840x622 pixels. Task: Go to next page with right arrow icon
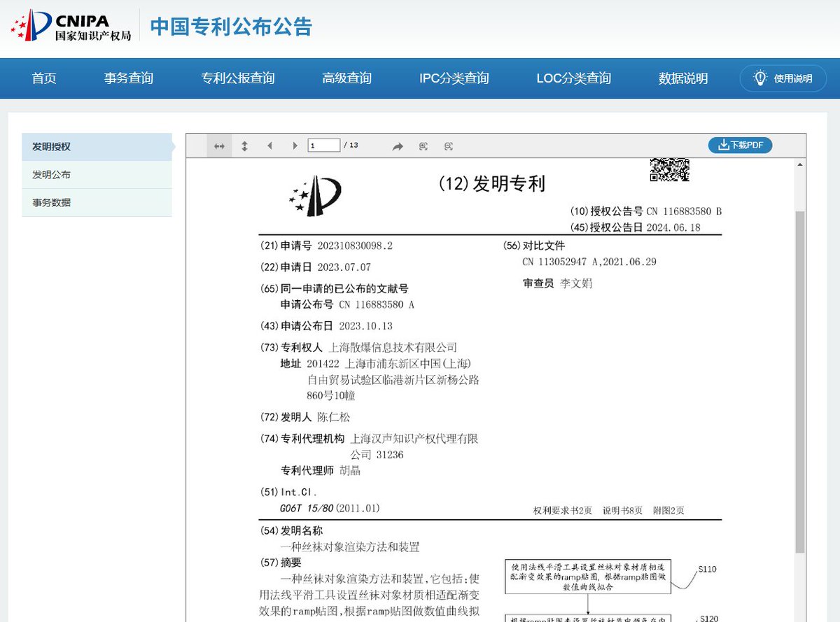295,145
